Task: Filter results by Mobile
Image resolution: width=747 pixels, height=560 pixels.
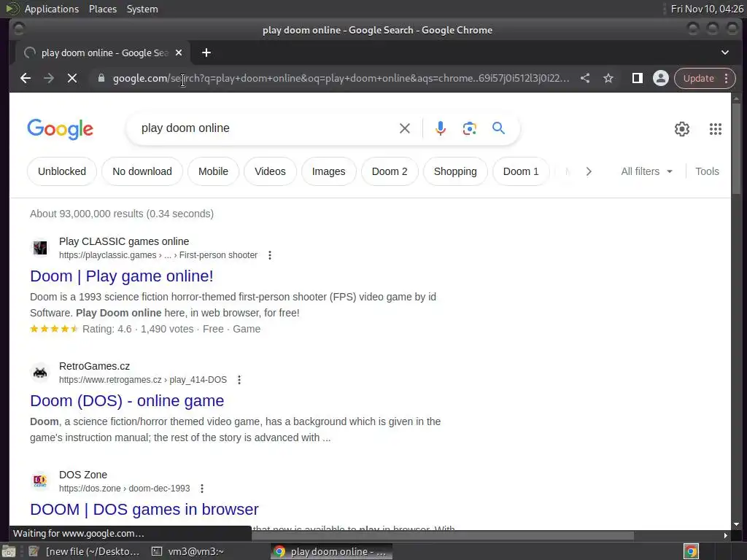Action: point(213,171)
